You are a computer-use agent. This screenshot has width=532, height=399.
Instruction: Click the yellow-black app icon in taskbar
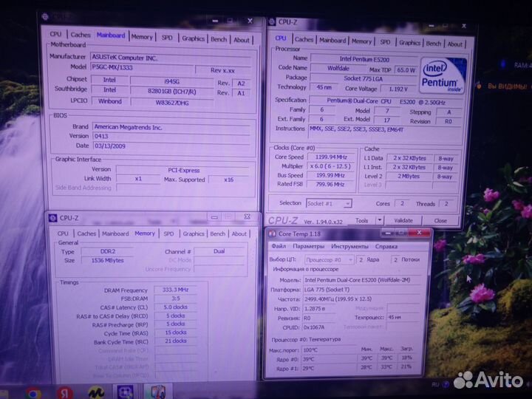tap(95, 392)
